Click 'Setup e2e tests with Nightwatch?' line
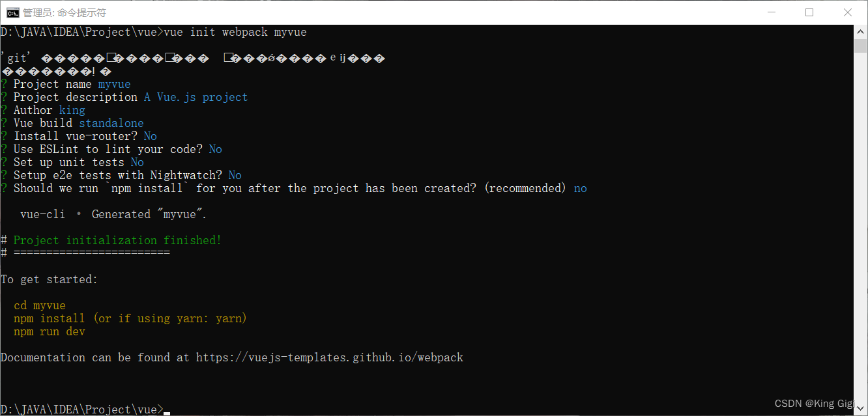Image resolution: width=868 pixels, height=416 pixels. pyautogui.click(x=121, y=175)
